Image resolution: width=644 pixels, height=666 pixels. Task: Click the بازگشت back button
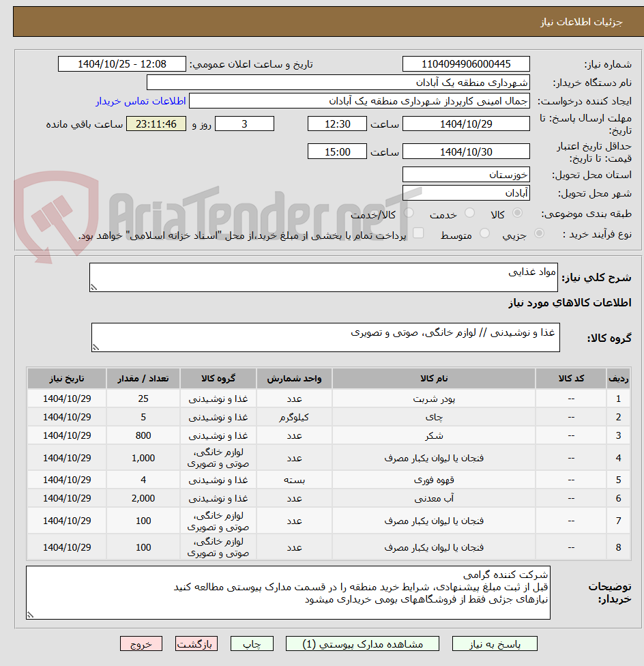tap(196, 643)
